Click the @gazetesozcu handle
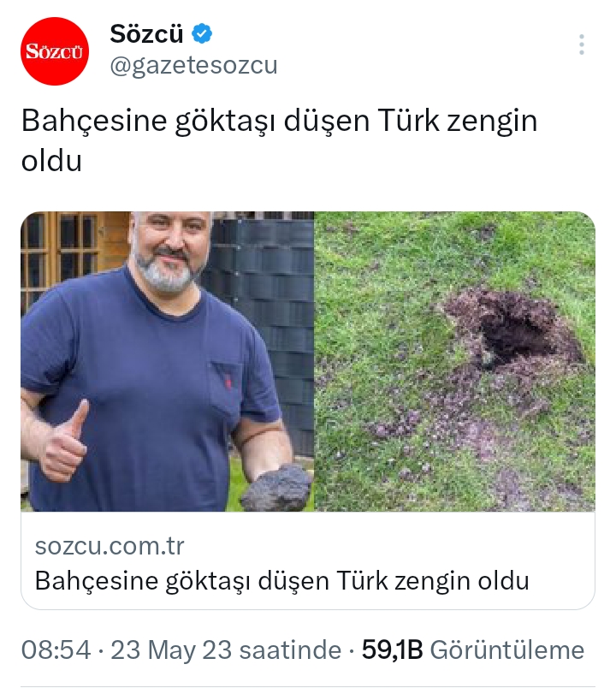The width and height of the screenshot is (616, 688). [x=193, y=66]
